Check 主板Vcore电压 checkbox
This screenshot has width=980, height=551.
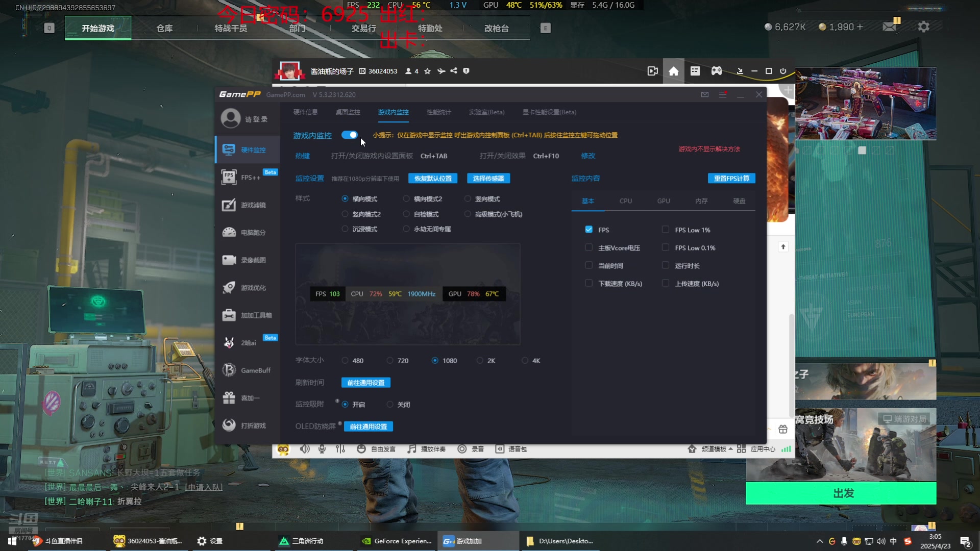589,247
